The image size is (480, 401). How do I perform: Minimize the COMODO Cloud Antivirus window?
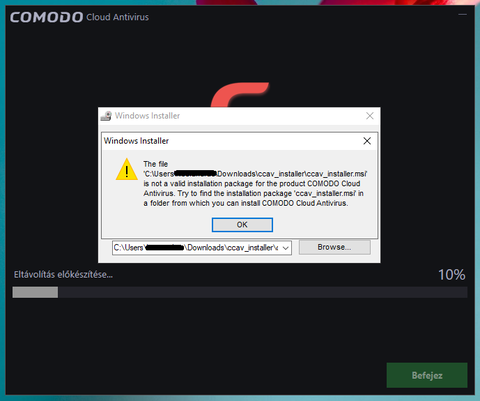point(462,15)
